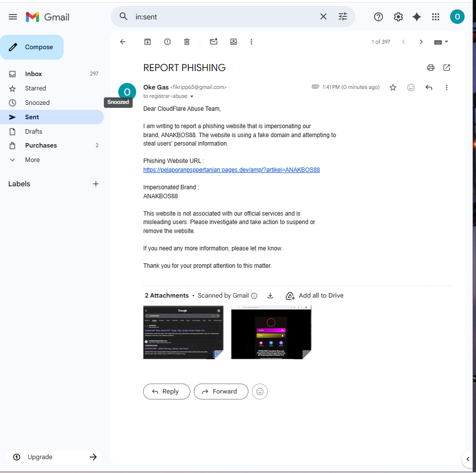Open the Starred folder
Image resolution: width=476 pixels, height=473 pixels.
click(52, 88)
